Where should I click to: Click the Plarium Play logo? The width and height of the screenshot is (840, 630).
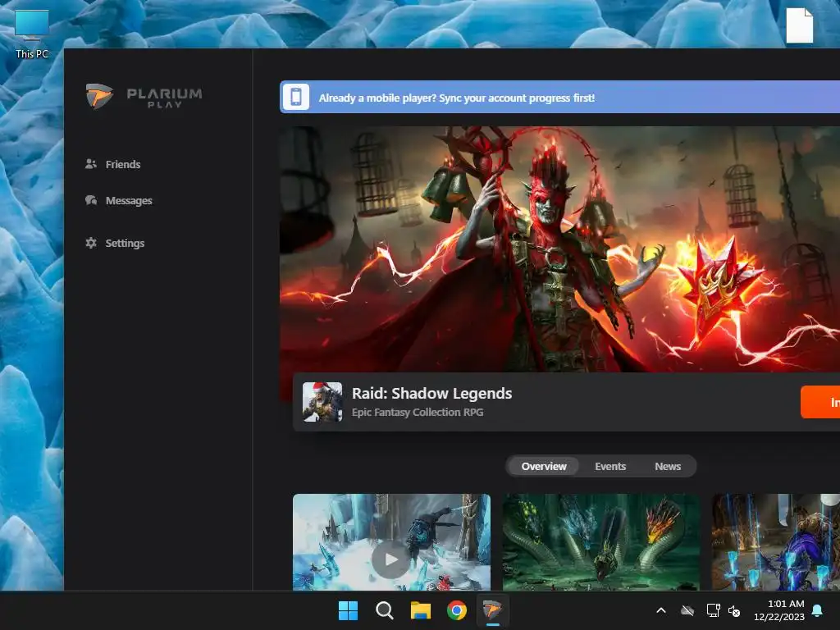coord(144,97)
